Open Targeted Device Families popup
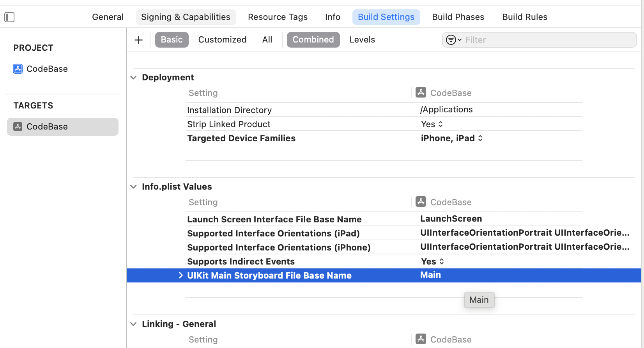This screenshot has height=348, width=644. pos(452,138)
